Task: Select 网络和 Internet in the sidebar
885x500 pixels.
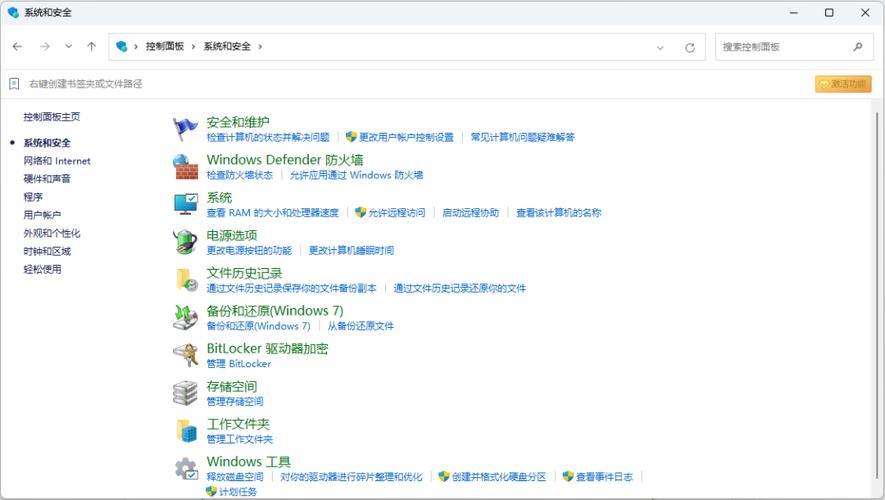Action: tap(57, 161)
